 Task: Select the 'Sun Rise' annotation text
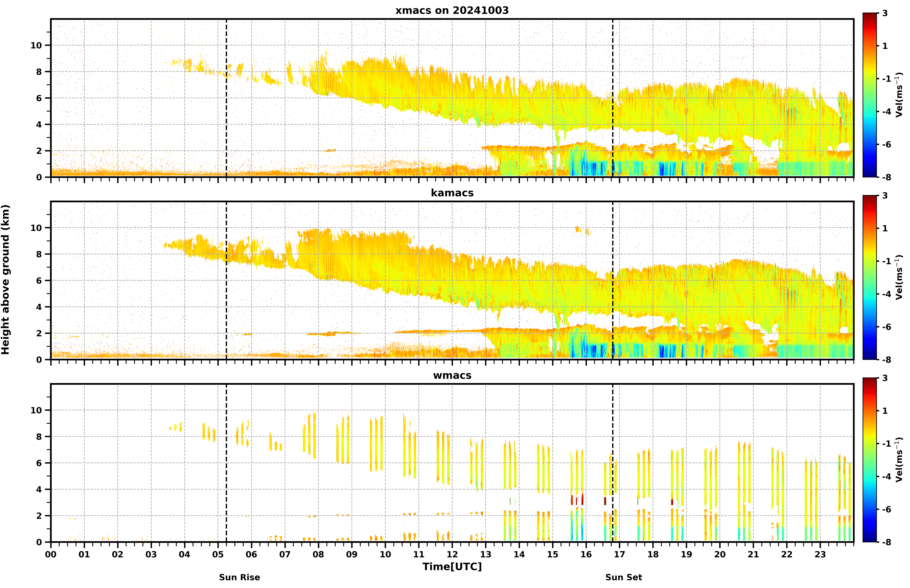coord(239,577)
